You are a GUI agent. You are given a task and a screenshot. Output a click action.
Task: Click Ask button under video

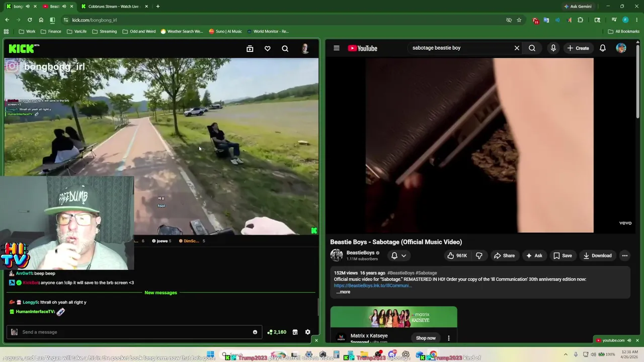pos(534,255)
